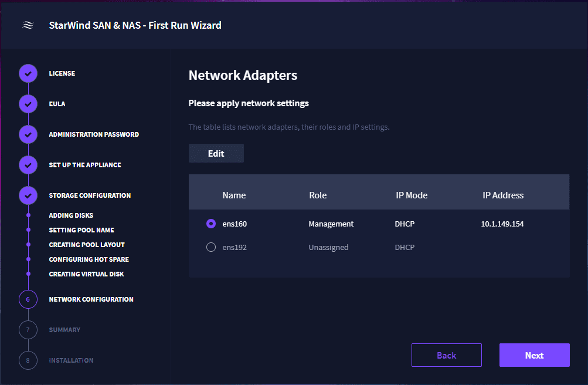Click the step 8 Installation circle icon
Screen dimensions: 588x385
28,360
